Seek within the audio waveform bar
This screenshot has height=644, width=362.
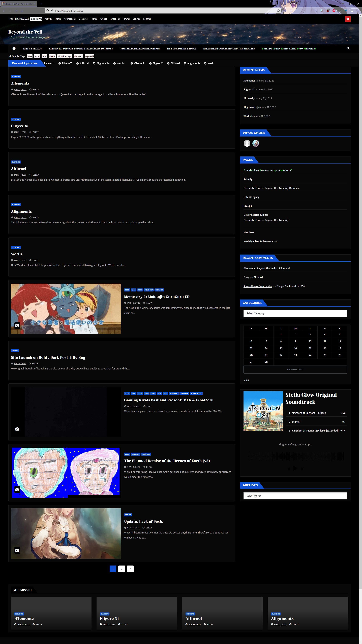tap(295, 457)
